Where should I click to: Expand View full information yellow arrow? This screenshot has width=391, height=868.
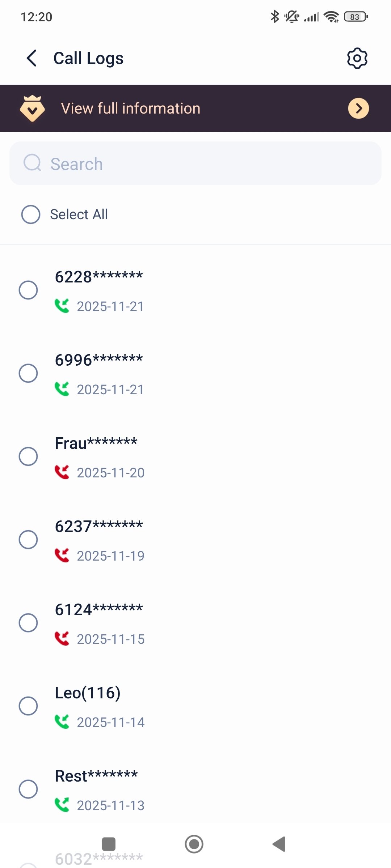(358, 108)
